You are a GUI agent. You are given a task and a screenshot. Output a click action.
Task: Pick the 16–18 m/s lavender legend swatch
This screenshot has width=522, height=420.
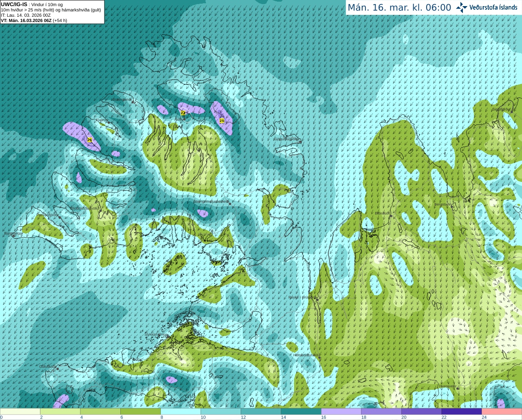tap(341, 411)
